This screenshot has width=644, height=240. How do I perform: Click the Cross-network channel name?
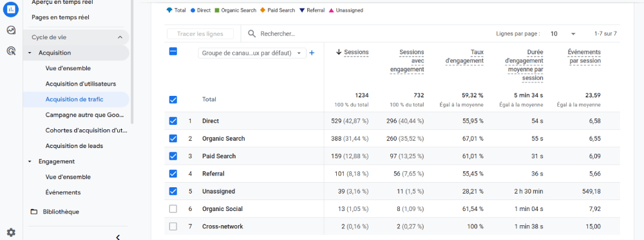coord(223,226)
